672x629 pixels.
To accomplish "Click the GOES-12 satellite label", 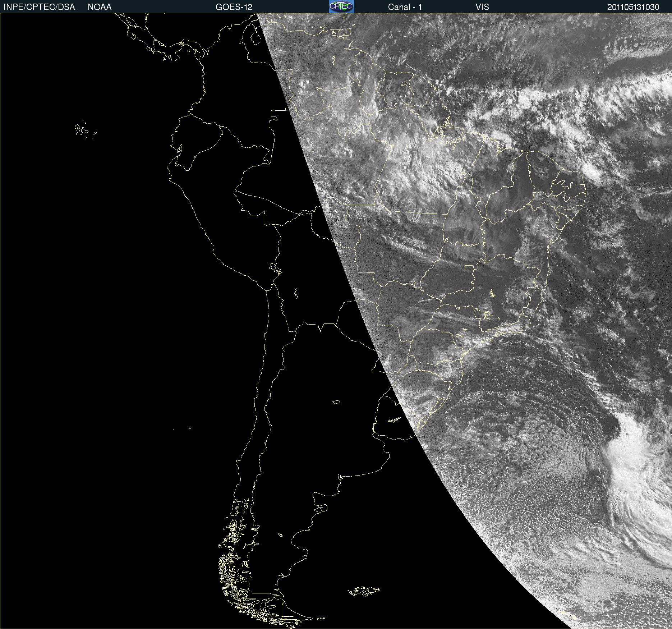I will (x=234, y=7).
